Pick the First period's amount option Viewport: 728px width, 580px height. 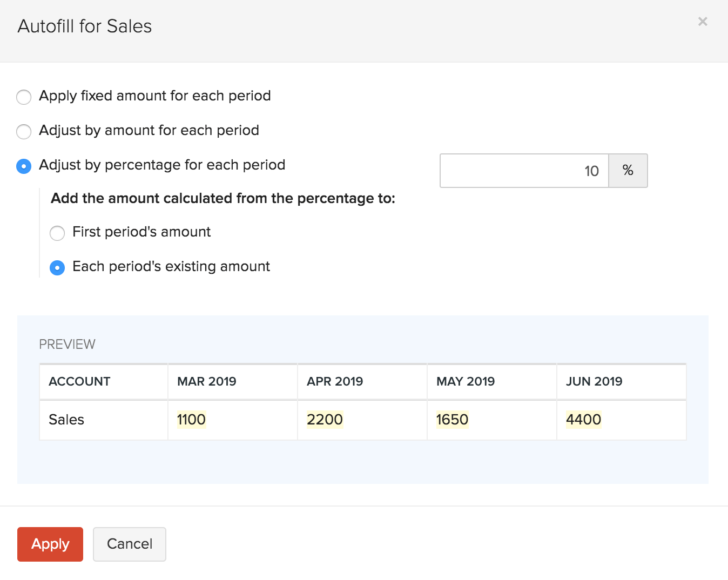coord(57,233)
